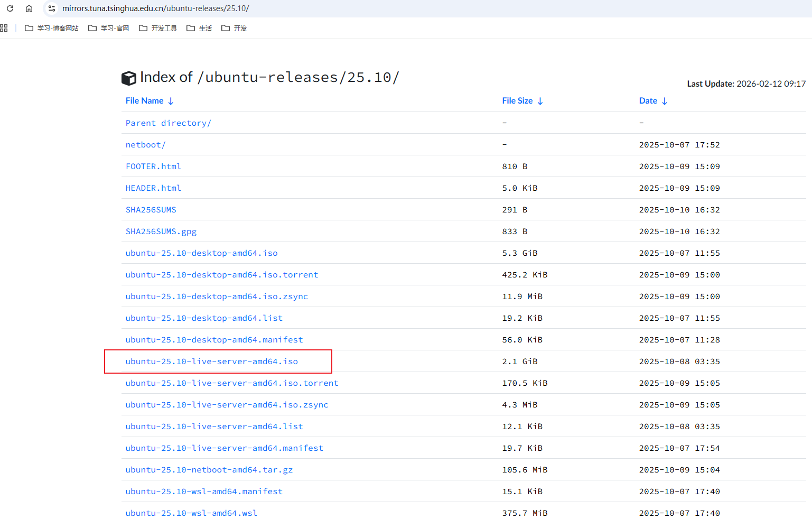This screenshot has width=812, height=519.
Task: Click the 105.6 MiB size cell
Action: click(525, 470)
